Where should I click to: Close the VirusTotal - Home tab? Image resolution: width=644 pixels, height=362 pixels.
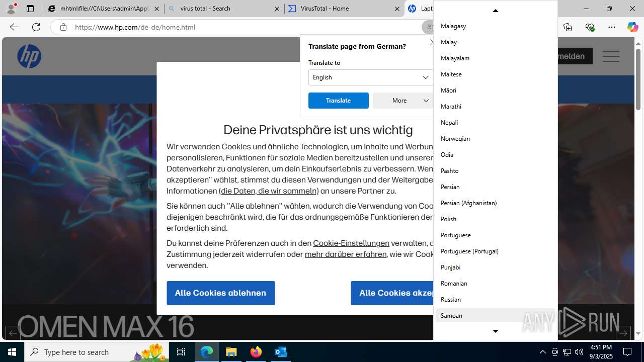[x=397, y=9]
